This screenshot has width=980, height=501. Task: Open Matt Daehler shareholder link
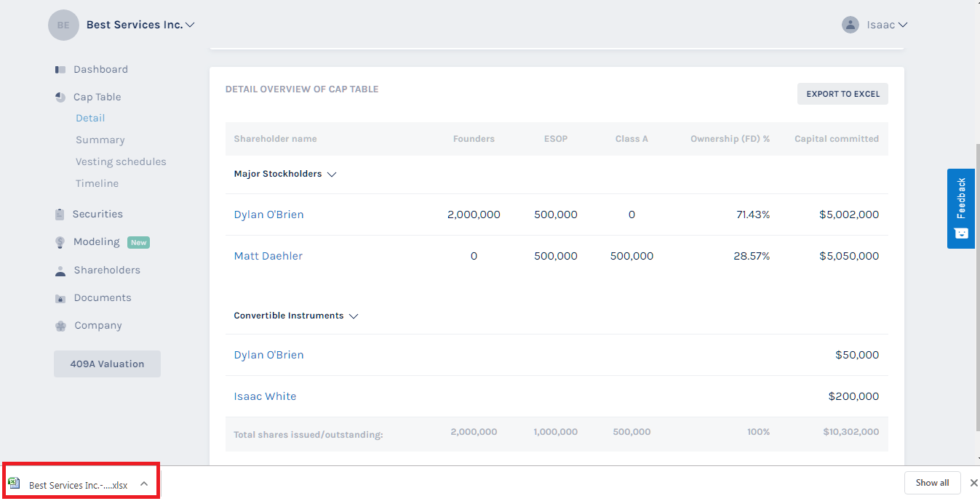coord(268,256)
